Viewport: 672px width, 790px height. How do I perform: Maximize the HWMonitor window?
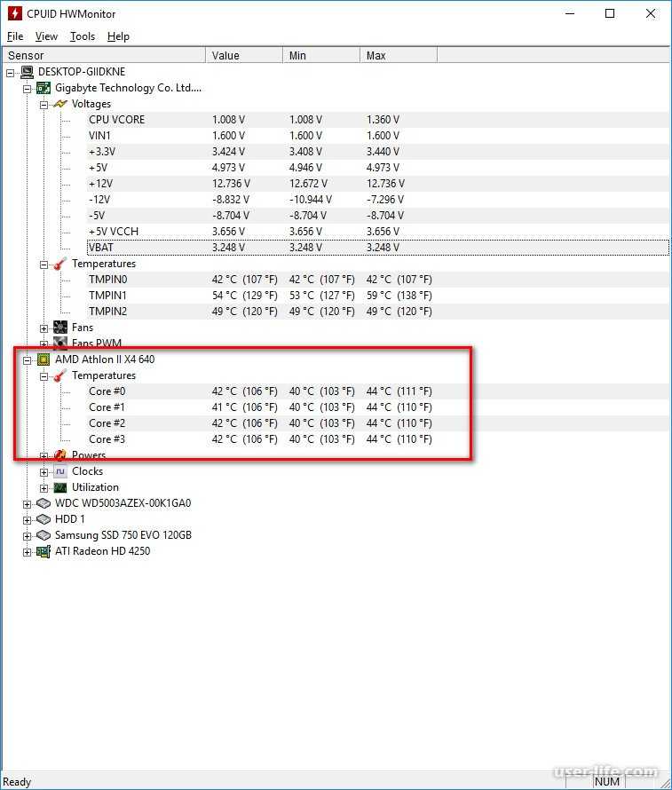coord(610,13)
